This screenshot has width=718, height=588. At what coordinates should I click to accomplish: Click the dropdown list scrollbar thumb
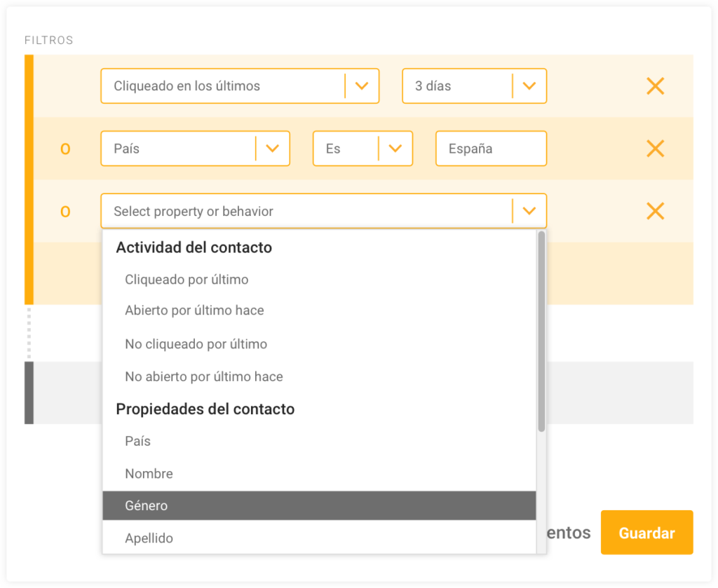click(542, 331)
